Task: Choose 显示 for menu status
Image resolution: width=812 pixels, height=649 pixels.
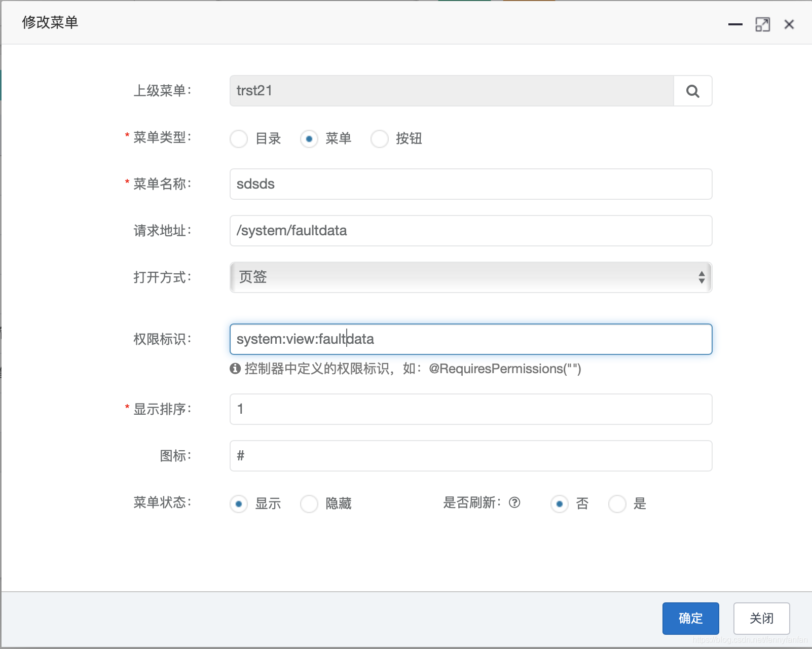Action: [x=239, y=503]
